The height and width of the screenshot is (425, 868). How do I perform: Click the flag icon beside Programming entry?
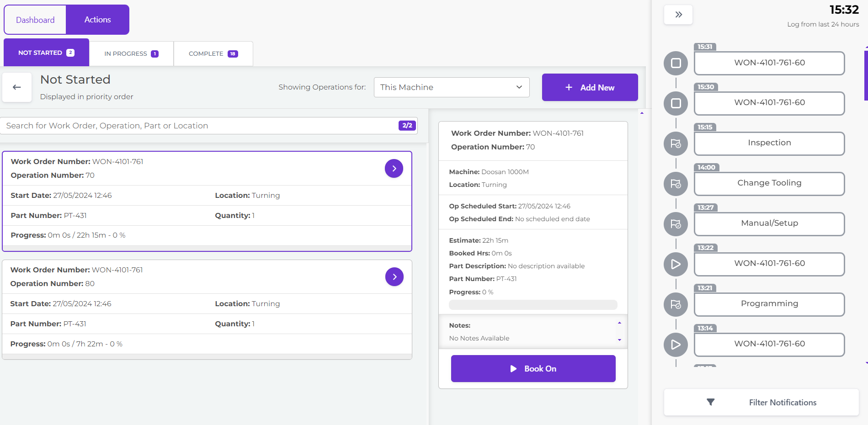pos(676,304)
